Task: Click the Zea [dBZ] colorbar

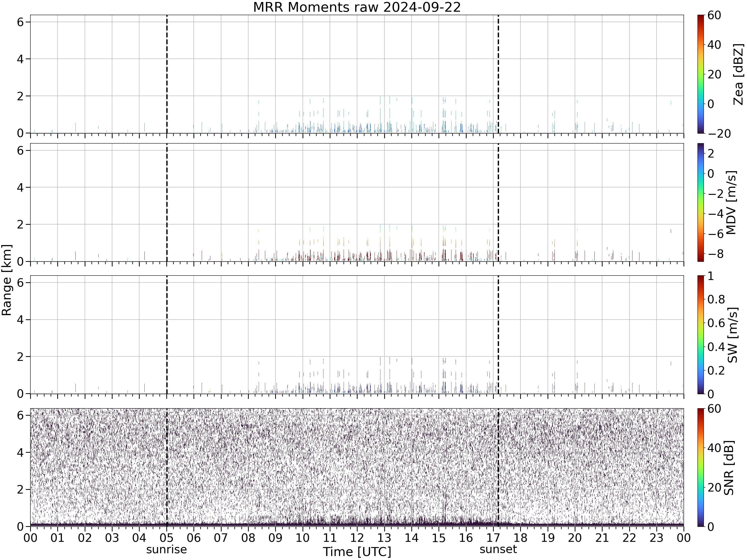Action: [701, 74]
